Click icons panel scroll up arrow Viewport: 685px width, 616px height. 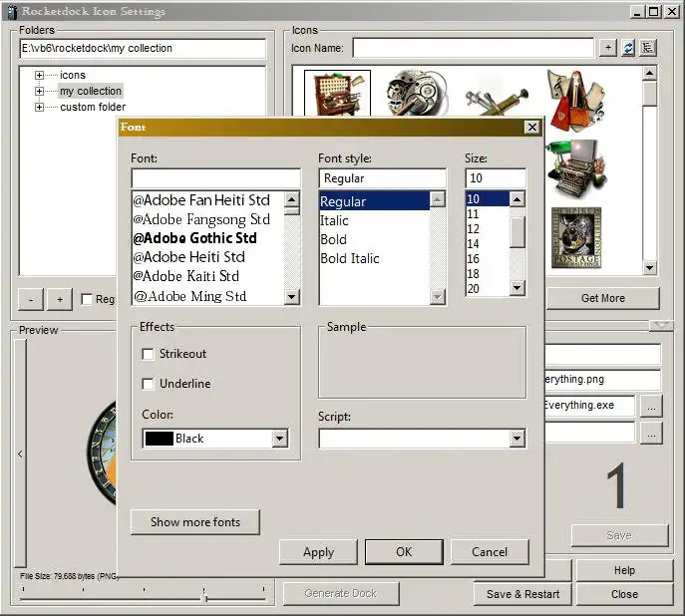pos(650,74)
